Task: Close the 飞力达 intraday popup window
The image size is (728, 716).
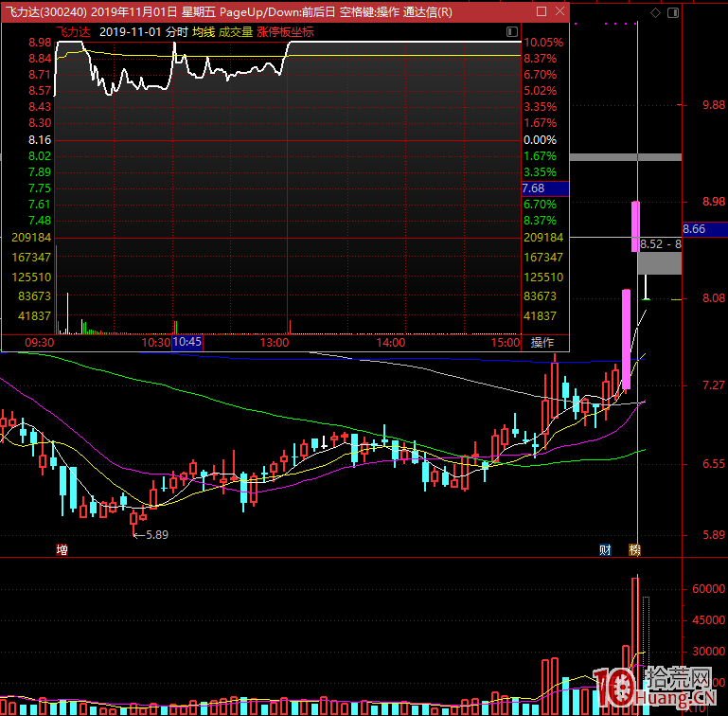Action: [x=559, y=11]
